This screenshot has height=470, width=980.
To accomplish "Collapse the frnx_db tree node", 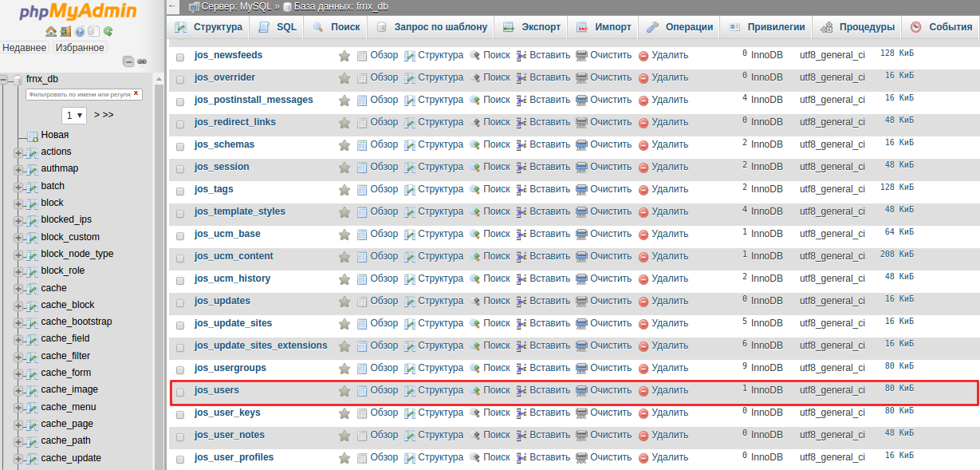I will [x=5, y=80].
